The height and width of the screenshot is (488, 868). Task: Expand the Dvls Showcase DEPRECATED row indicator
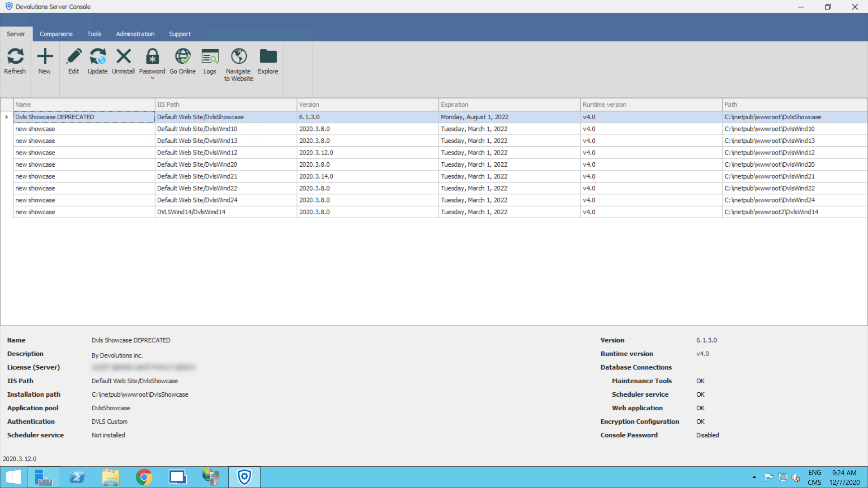click(x=7, y=117)
